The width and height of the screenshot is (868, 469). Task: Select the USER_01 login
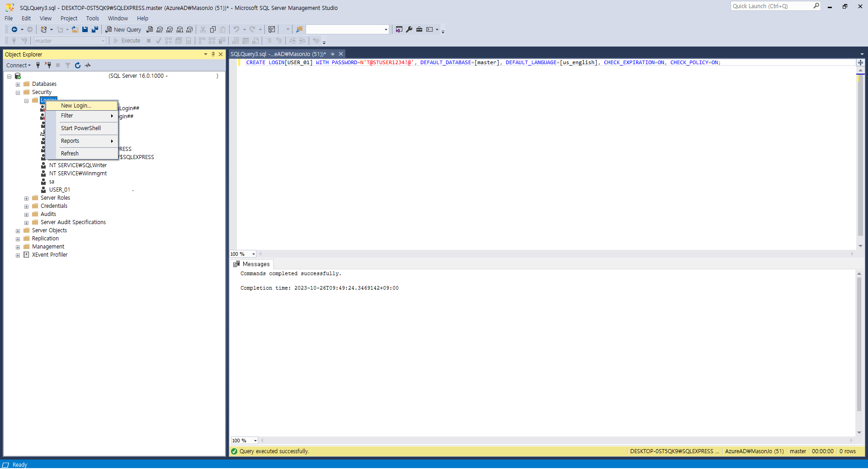pyautogui.click(x=60, y=190)
